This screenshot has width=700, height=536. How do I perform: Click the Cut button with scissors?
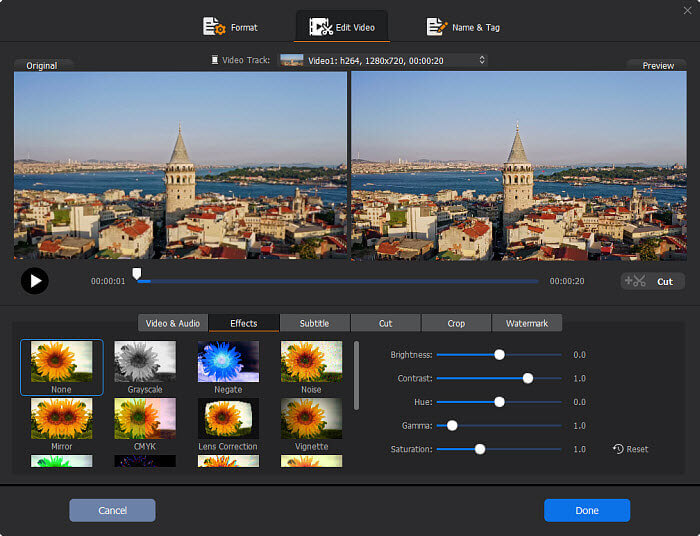[653, 281]
